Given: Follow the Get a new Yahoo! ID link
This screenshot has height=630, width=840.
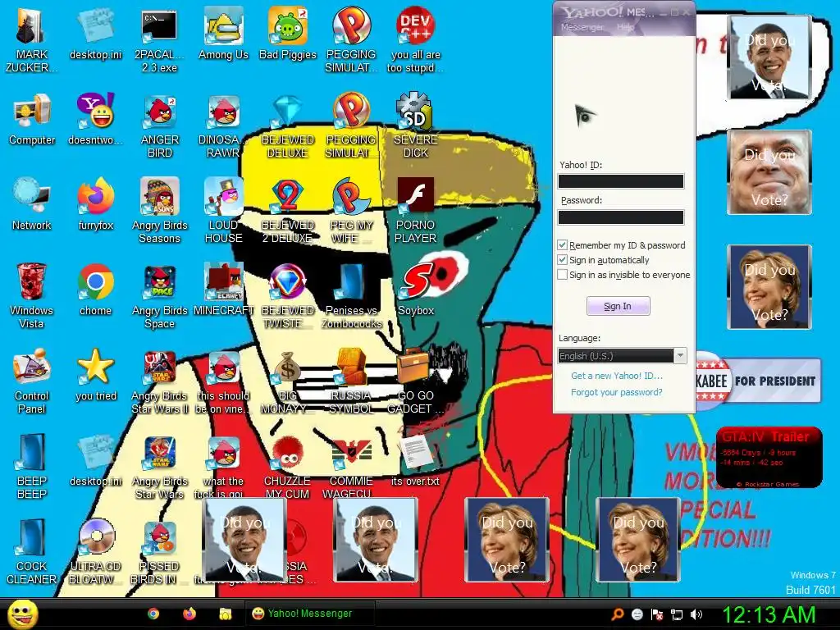Looking at the screenshot, I should pyautogui.click(x=617, y=376).
